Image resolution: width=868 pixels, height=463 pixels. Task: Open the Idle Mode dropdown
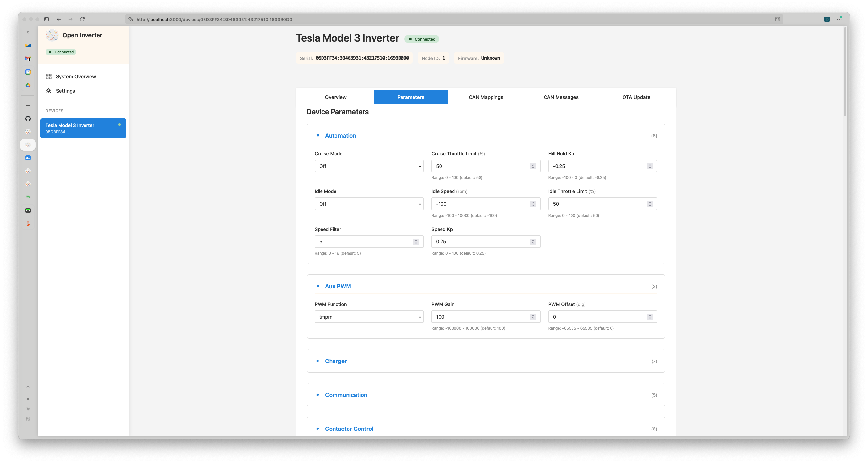pyautogui.click(x=369, y=204)
